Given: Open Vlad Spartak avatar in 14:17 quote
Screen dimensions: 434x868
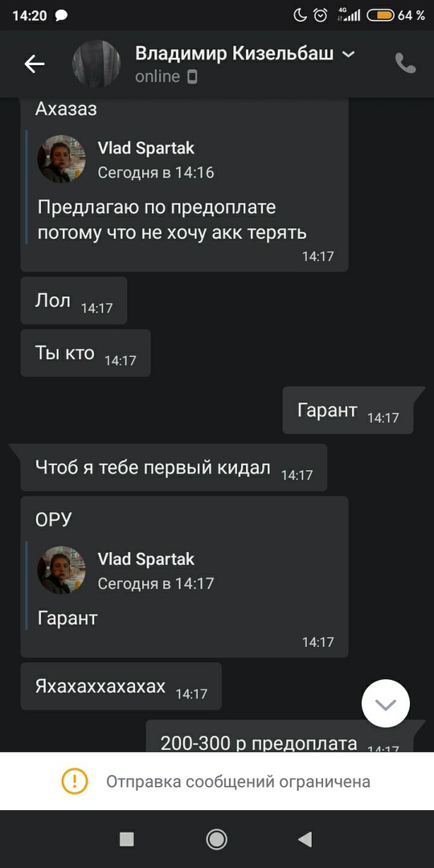Looking at the screenshot, I should coord(61,570).
